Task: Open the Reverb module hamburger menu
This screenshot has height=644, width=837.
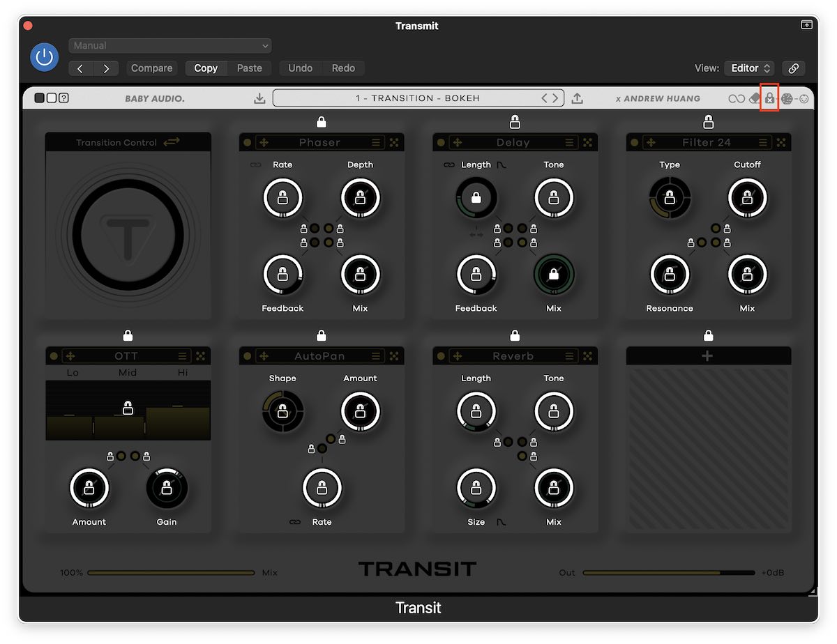Action: point(570,356)
